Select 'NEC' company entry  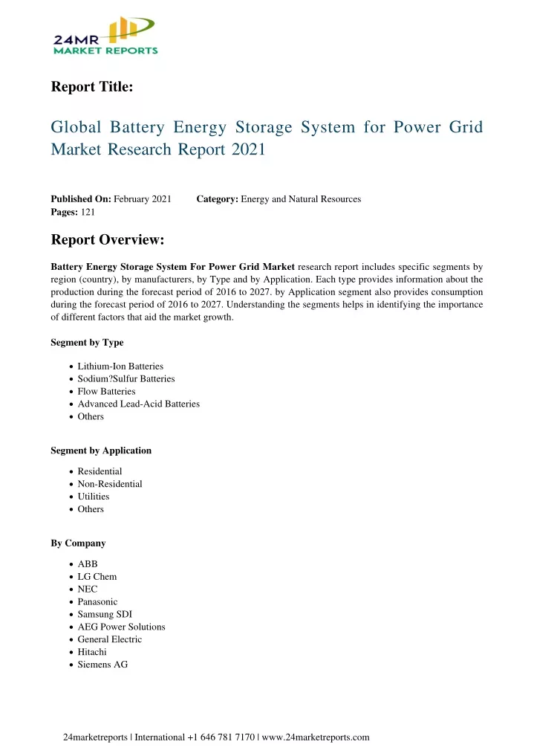88,589
